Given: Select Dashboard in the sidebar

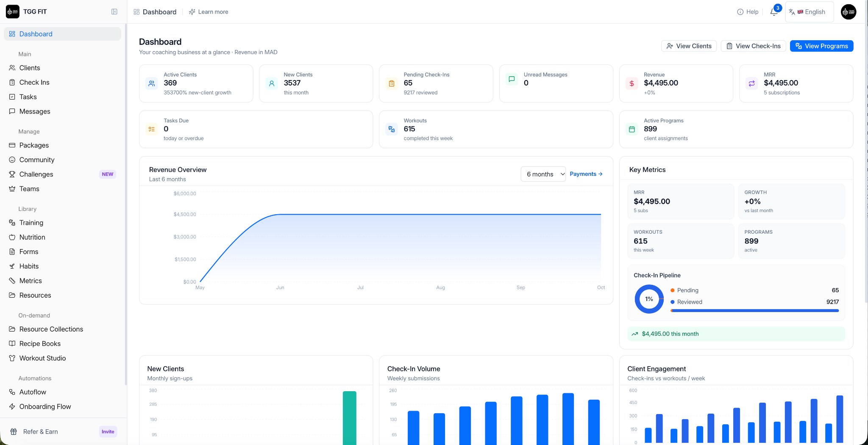Looking at the screenshot, I should 62,34.
